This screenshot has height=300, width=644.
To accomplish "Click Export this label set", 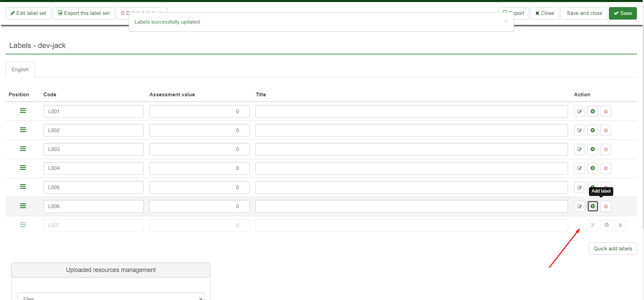I will point(84,13).
